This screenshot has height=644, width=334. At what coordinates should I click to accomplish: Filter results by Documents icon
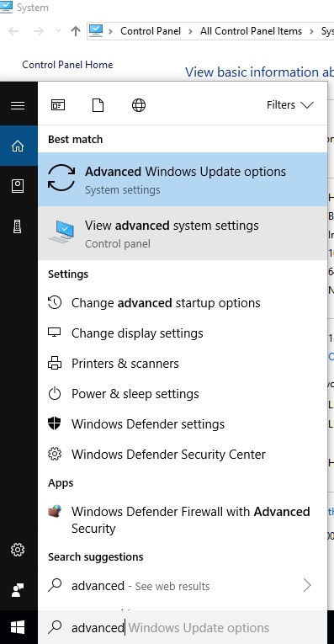click(98, 105)
